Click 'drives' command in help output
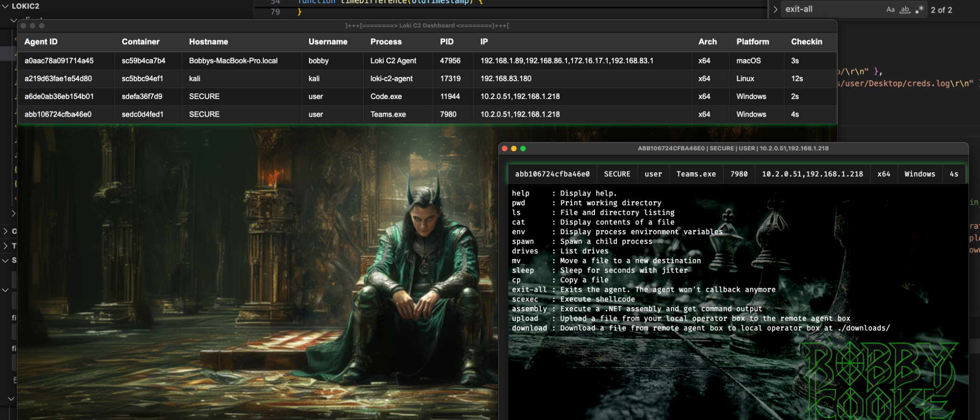The image size is (980, 420). tap(525, 251)
